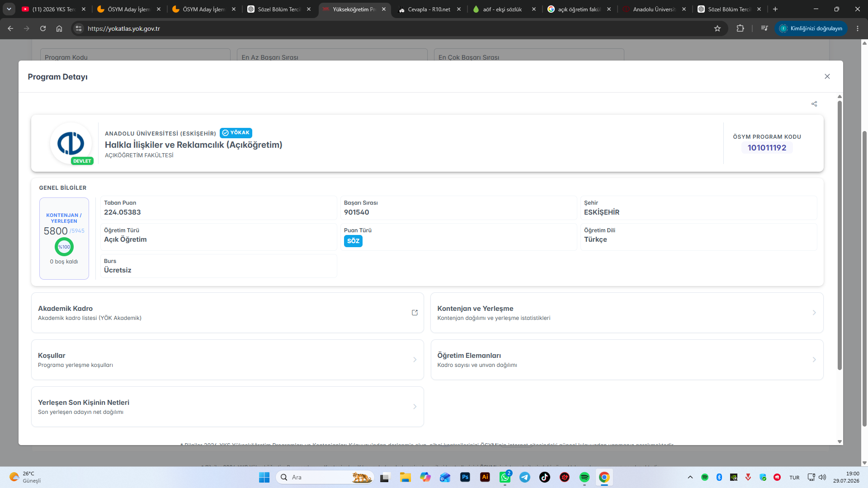
Task: Click the taskbar search box
Action: (x=325, y=477)
